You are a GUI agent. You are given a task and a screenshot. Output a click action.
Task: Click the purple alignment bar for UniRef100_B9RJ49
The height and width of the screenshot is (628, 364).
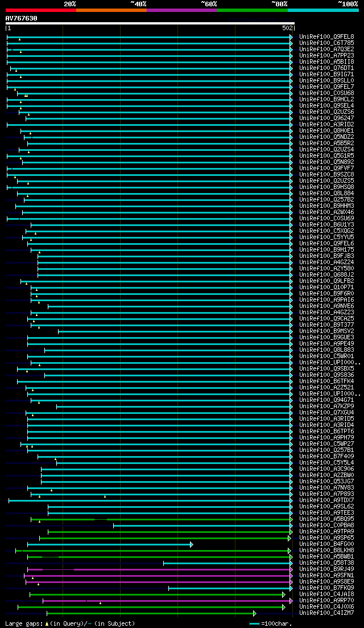160,569
